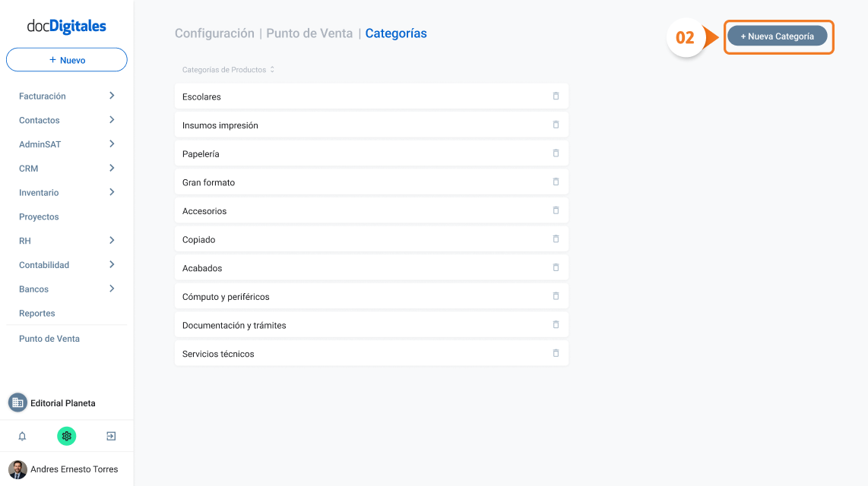The width and height of the screenshot is (868, 486).
Task: Delete Cómputo y periféricos via trash icon
Action: [x=556, y=296]
